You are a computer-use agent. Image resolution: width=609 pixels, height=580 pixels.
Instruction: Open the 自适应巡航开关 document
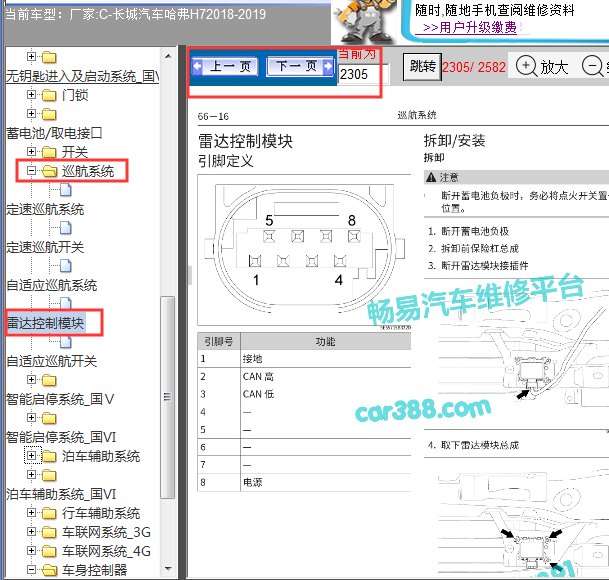tap(52, 361)
